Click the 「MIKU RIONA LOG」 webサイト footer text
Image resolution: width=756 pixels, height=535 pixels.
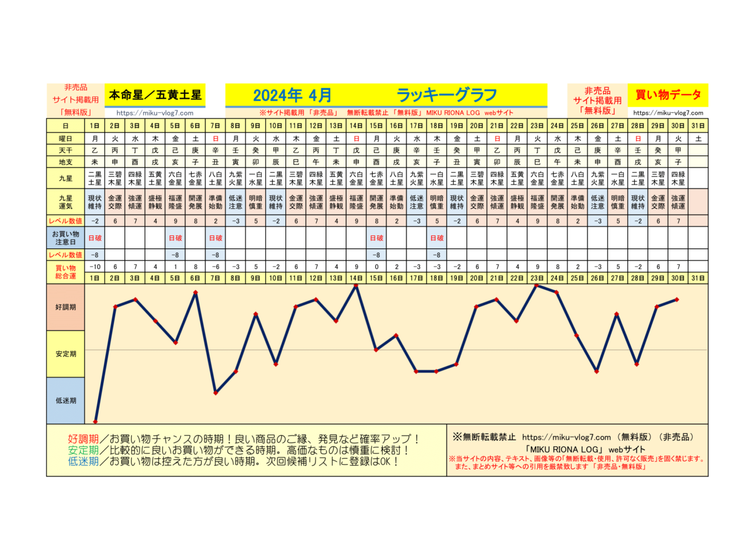pos(577,449)
